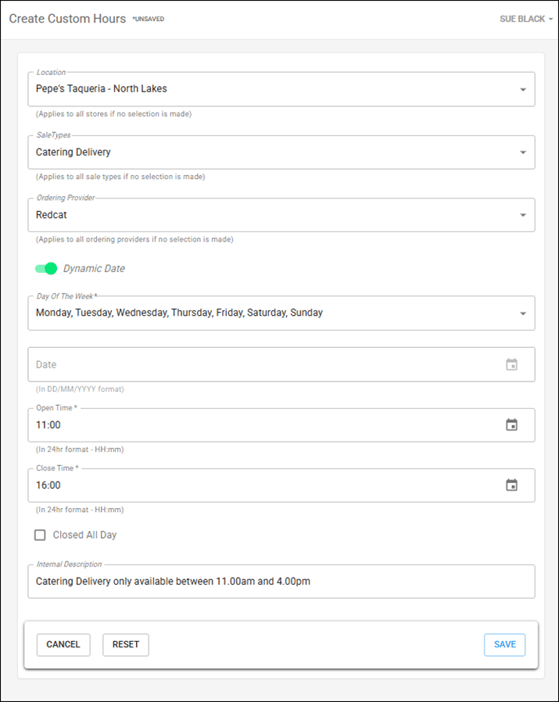Click the Open Time picker icon
Screen dimensions: 559x702
[x=512, y=425]
